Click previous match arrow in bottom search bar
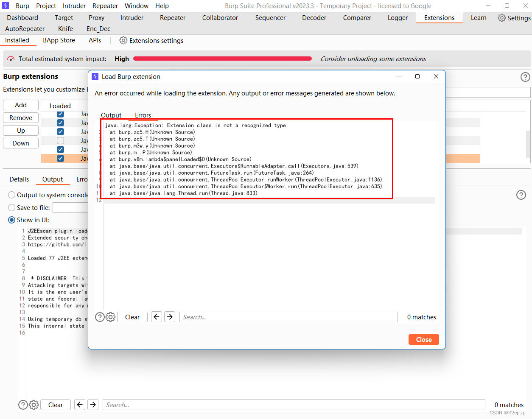The image size is (532, 419). [x=80, y=405]
